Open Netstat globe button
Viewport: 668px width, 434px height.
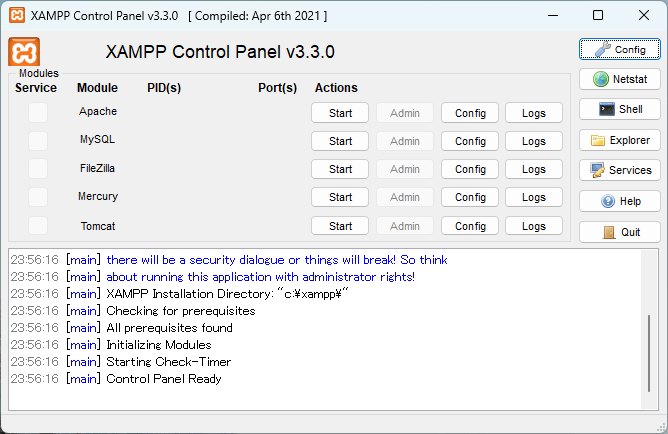pos(619,79)
